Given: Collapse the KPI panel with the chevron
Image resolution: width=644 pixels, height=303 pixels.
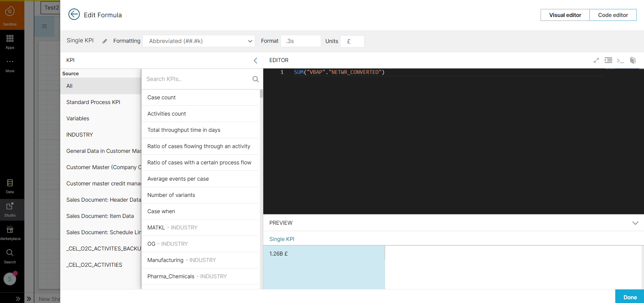Looking at the screenshot, I should coord(256,60).
